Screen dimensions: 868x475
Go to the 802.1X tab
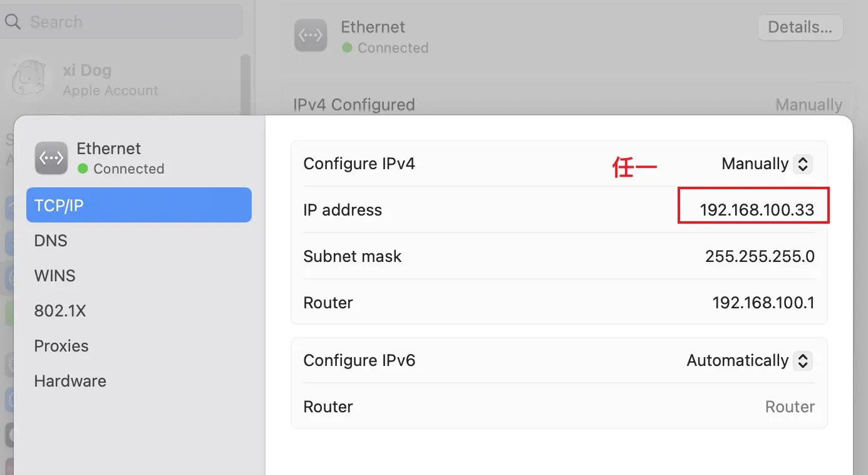tap(59, 311)
